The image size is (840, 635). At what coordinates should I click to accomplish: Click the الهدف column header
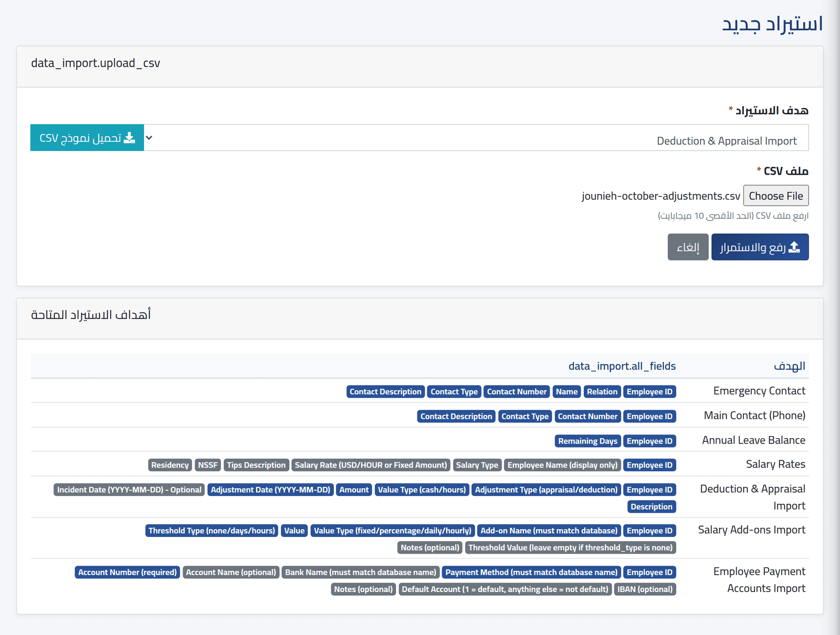coord(790,366)
